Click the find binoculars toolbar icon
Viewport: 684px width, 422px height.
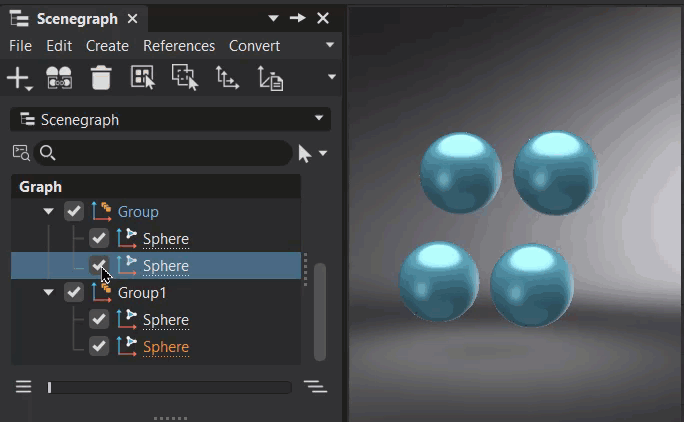(59, 78)
